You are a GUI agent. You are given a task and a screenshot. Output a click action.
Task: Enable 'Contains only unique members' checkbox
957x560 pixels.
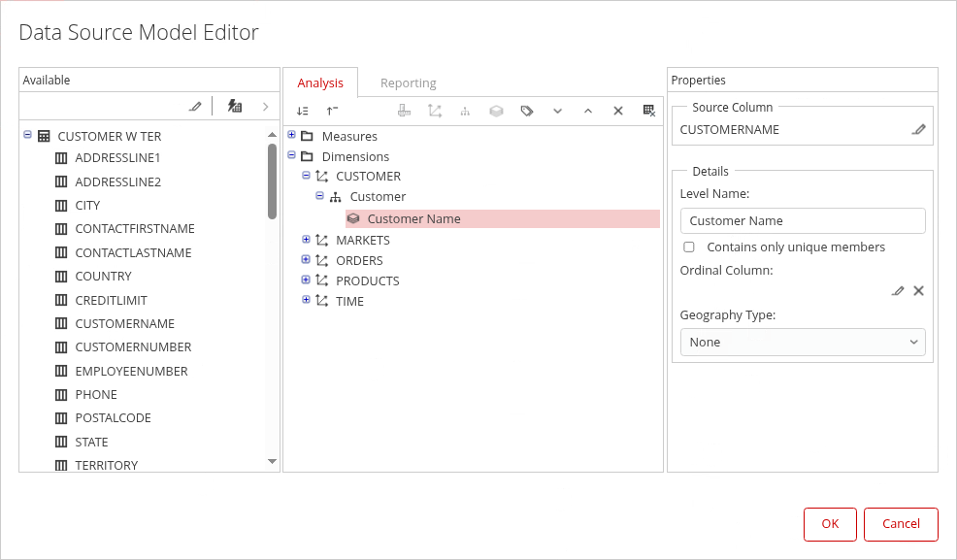click(689, 247)
